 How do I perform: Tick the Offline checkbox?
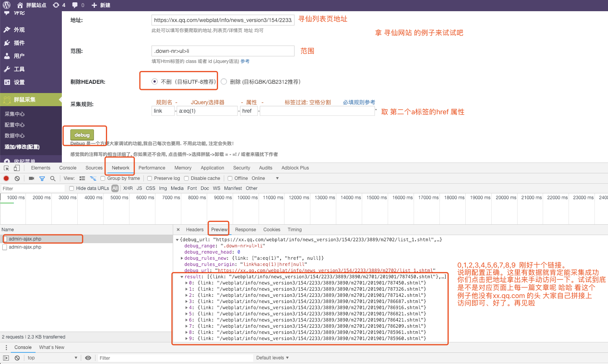230,178
